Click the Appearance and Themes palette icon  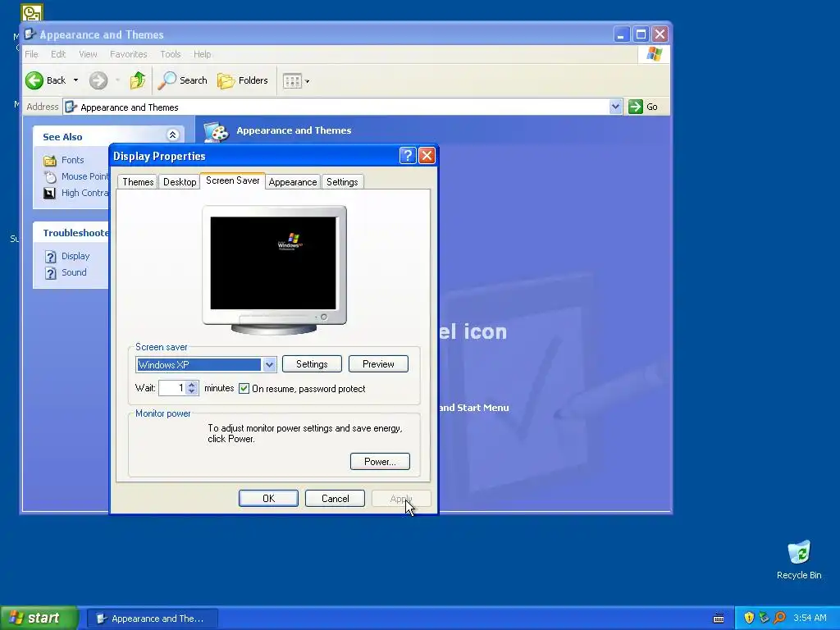click(x=217, y=132)
